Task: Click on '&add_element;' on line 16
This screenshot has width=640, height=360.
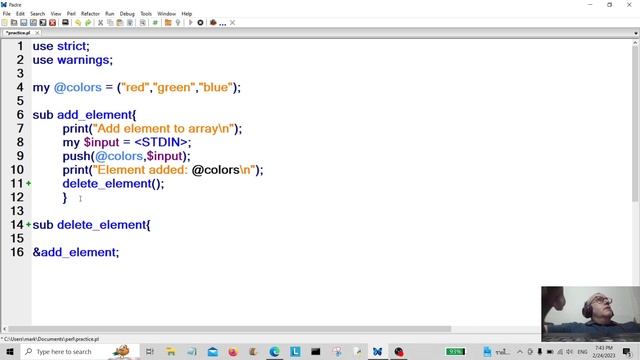Action: (76, 252)
